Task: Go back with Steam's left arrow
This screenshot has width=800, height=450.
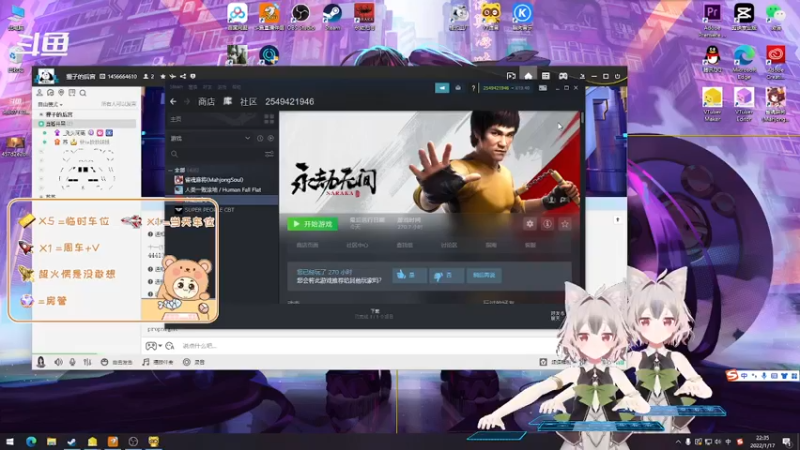Action: coord(173,102)
